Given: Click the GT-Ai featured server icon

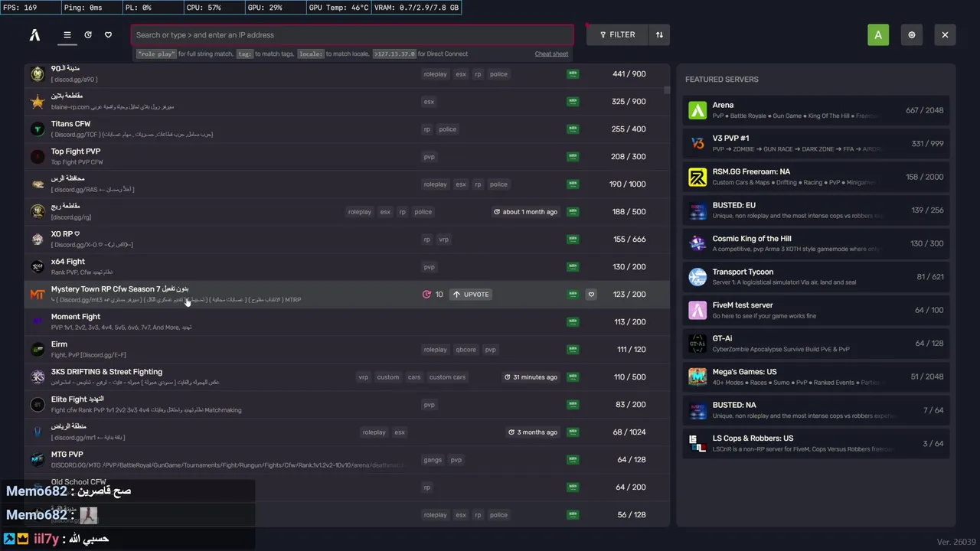Looking at the screenshot, I should point(697,343).
